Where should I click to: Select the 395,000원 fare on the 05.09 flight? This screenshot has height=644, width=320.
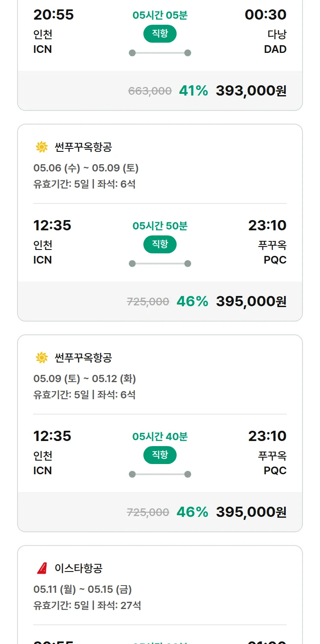click(x=251, y=512)
